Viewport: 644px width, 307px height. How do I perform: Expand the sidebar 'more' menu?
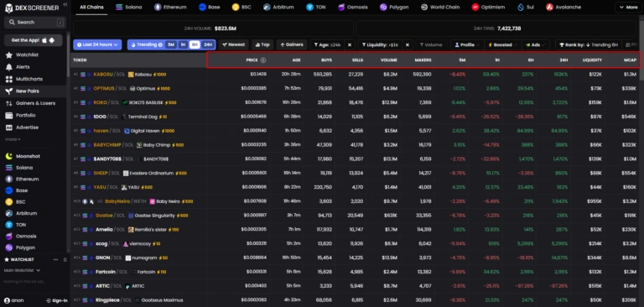[13, 139]
